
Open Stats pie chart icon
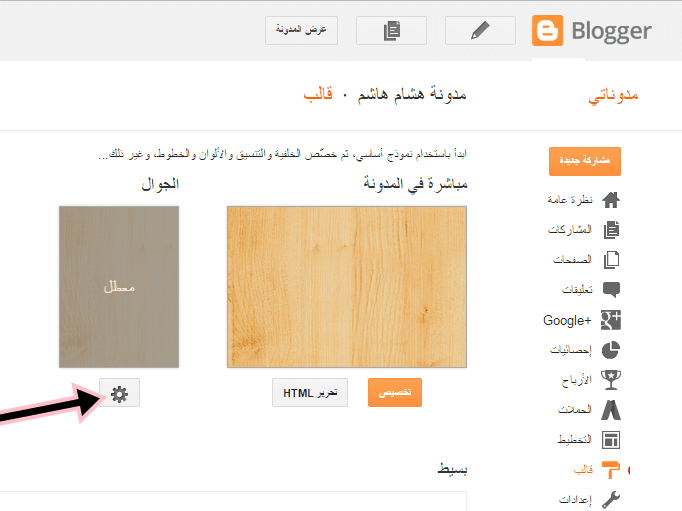coord(611,350)
